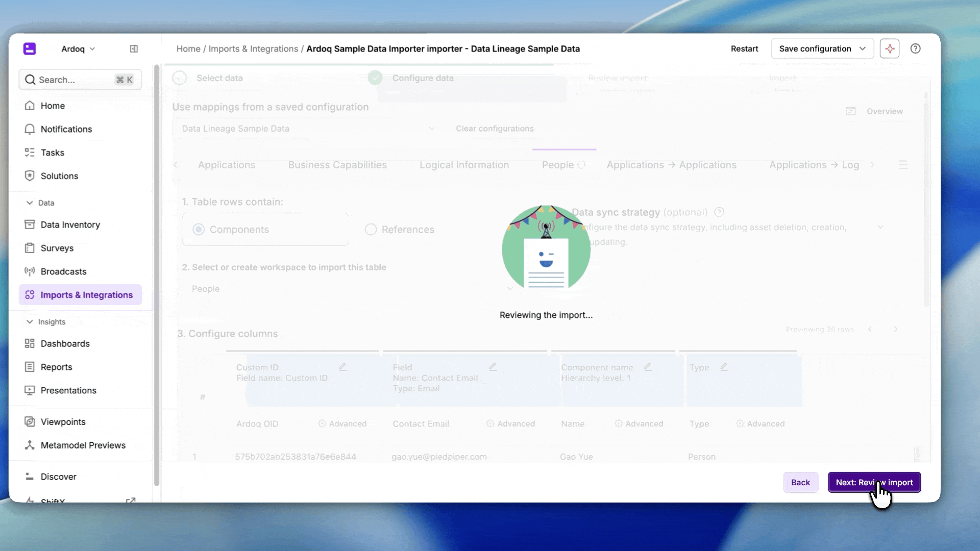Open Surveys in the sidebar
The image size is (980, 551).
point(80,248)
